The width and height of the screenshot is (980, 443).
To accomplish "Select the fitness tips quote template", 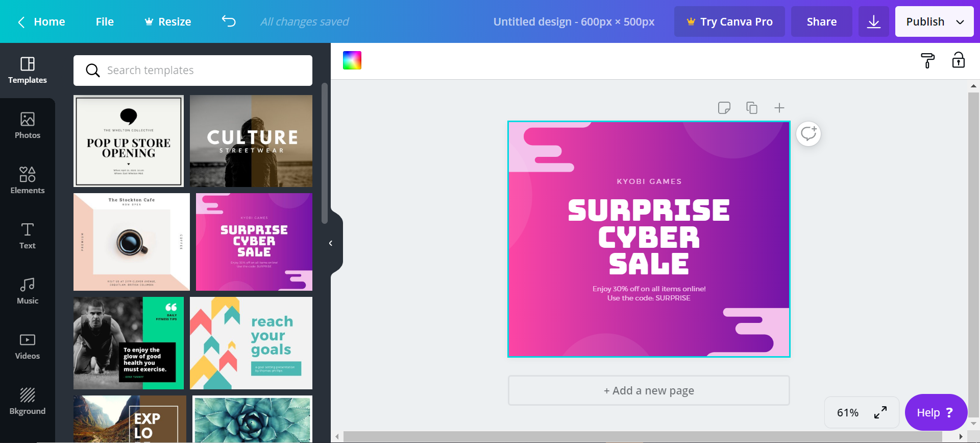I will point(129,343).
